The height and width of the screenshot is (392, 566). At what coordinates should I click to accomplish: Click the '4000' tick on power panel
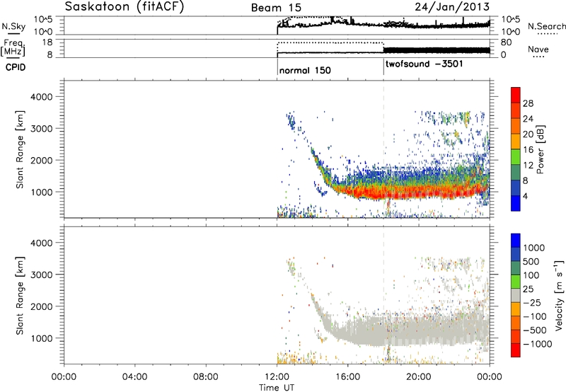point(42,97)
